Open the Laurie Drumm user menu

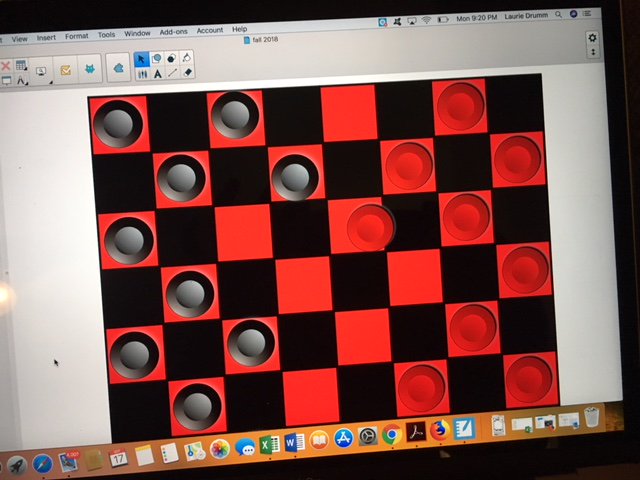pos(526,16)
